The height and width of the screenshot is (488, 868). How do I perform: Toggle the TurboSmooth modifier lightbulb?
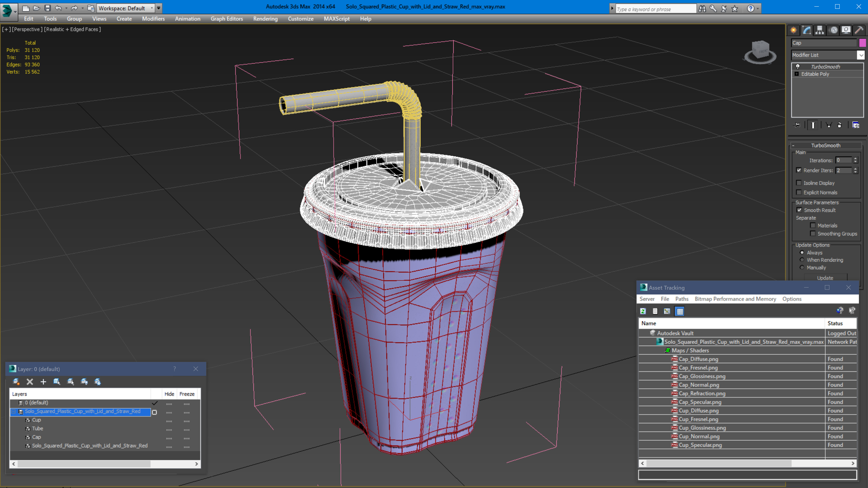(797, 66)
